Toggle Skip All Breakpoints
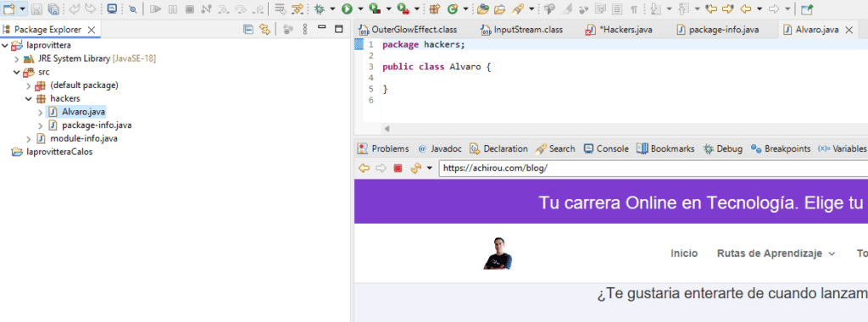The height and width of the screenshot is (322, 868). tap(132, 8)
